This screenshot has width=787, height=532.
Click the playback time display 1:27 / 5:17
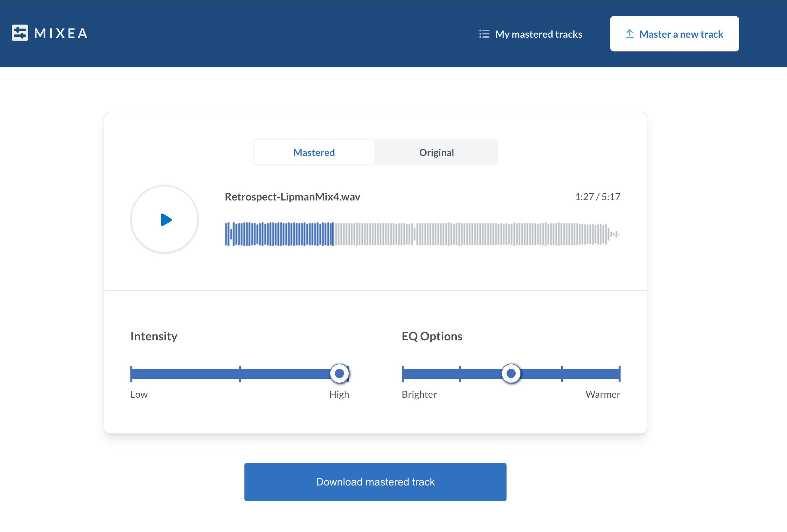pyautogui.click(x=597, y=197)
